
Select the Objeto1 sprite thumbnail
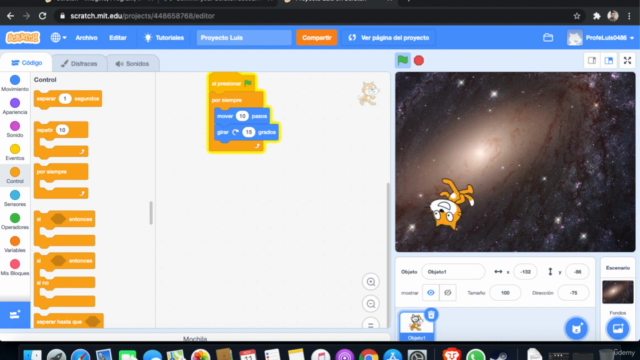[416, 326]
